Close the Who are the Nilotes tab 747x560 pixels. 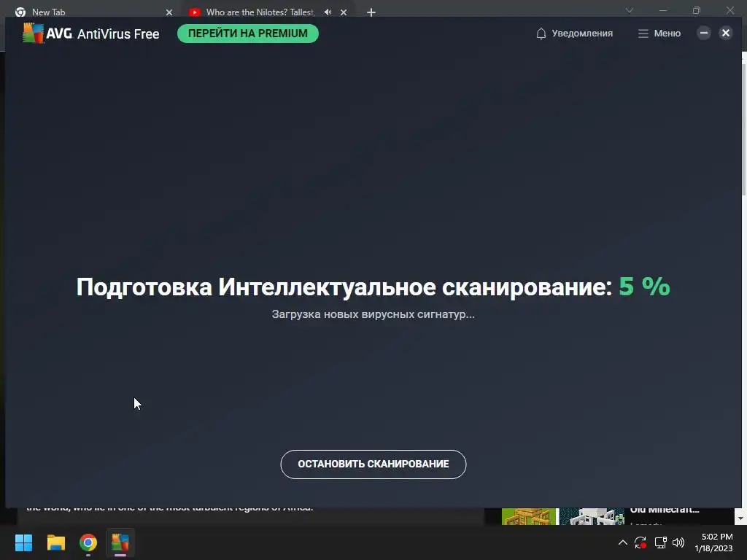pos(344,12)
